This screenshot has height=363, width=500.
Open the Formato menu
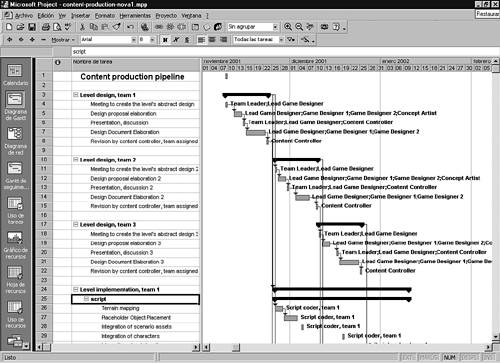point(105,16)
